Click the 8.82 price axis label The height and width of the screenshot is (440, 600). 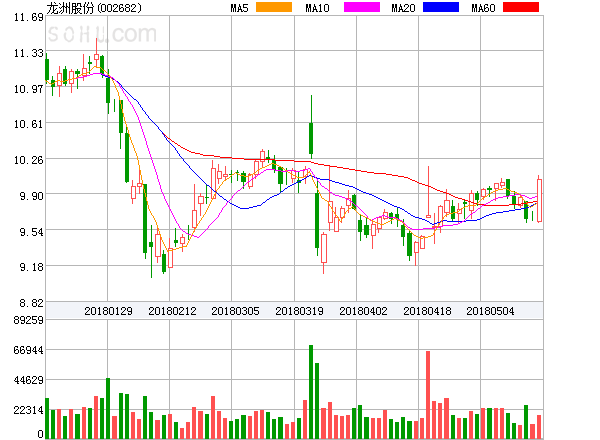31,303
